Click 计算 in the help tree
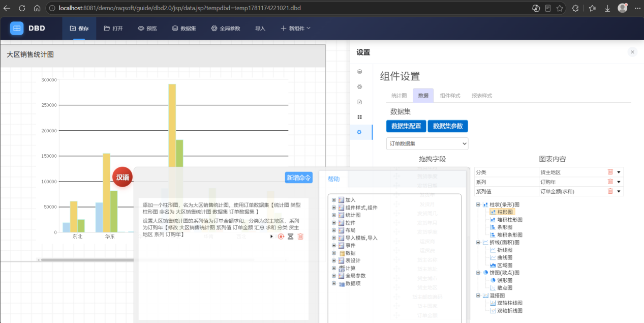The image size is (644, 323). click(350, 268)
